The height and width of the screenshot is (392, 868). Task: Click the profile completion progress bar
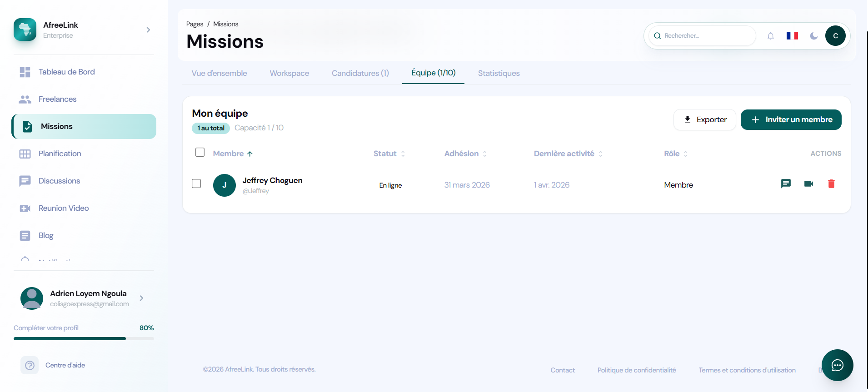84,338
